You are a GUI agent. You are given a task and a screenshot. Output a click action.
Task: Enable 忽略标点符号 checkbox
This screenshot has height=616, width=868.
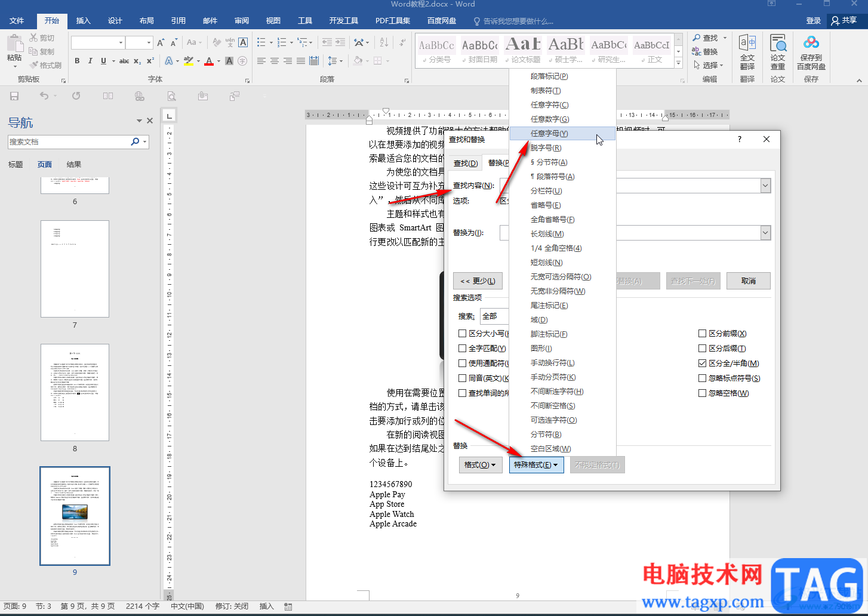pyautogui.click(x=703, y=378)
